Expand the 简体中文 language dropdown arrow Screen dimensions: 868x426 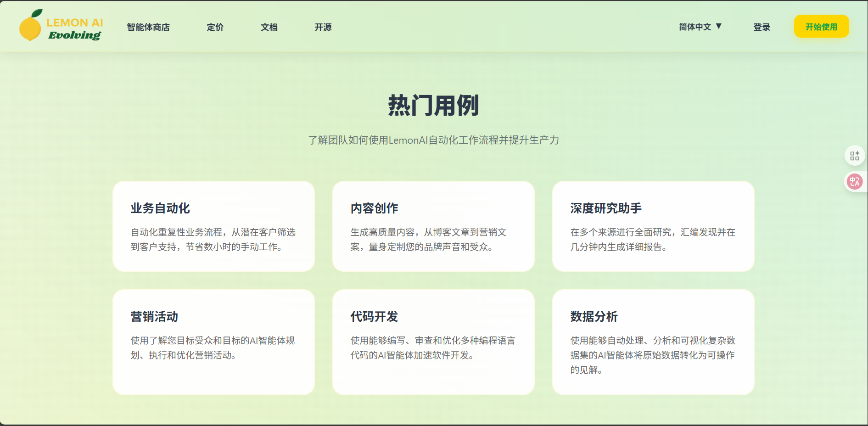coord(719,26)
